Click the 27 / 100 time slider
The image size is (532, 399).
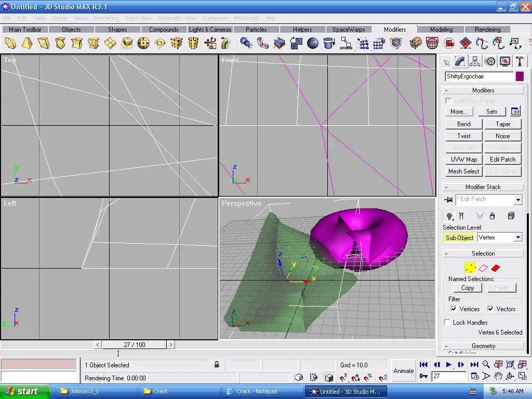pos(135,345)
